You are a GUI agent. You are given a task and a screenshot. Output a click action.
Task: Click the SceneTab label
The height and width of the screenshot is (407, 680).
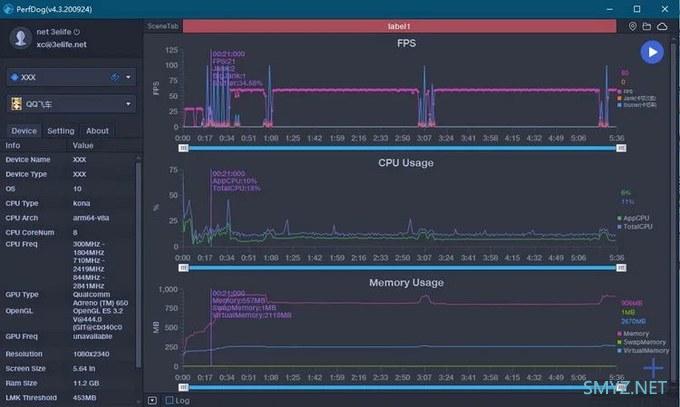(x=163, y=26)
